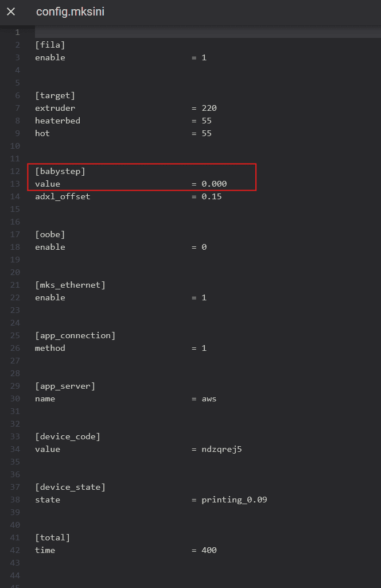Click the hot key on line 9

[42, 133]
